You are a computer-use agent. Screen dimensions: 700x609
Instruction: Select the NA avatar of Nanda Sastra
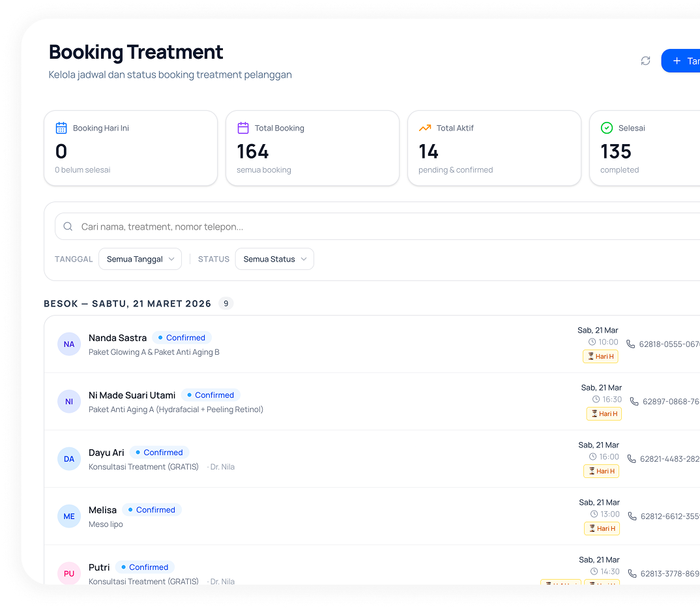point(69,344)
